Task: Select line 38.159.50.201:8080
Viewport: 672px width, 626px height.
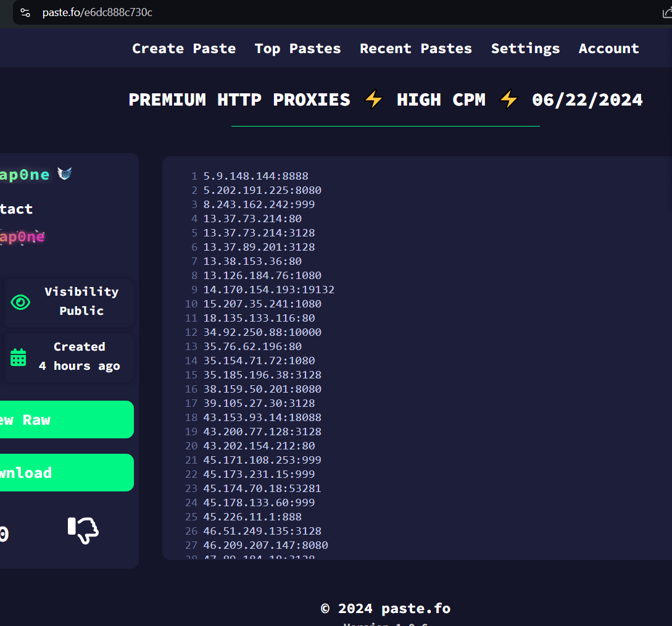Action: 262,389
